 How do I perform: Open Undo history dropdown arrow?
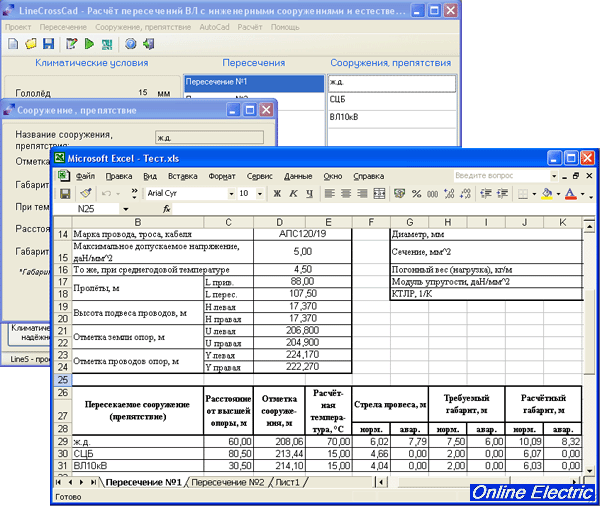[x=118, y=194]
